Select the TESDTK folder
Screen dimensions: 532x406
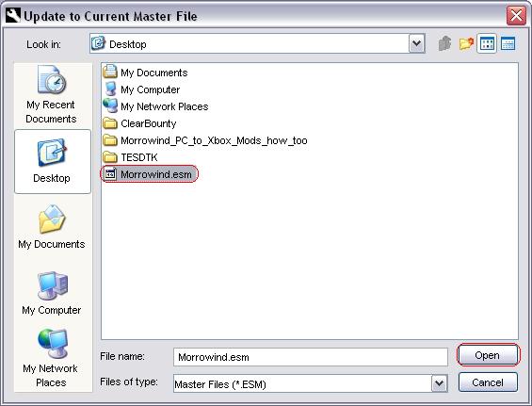pos(130,157)
